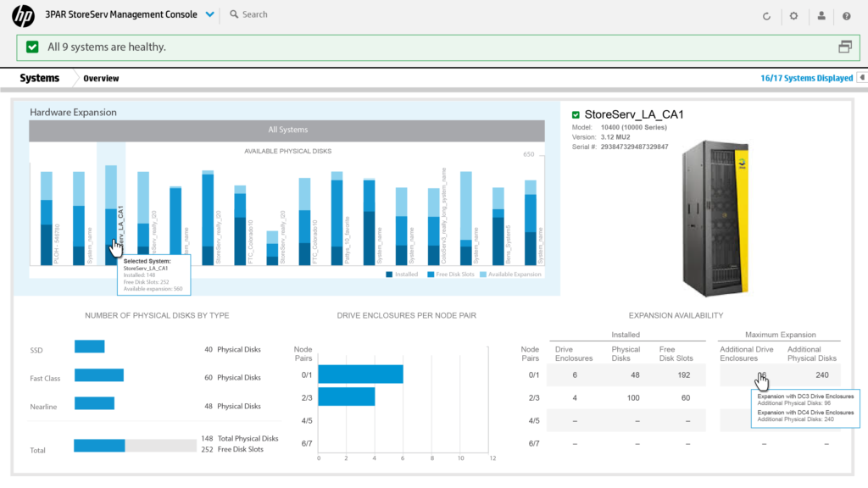Click physical disks value 100 for node pair 2/3
868x488 pixels.
point(633,398)
